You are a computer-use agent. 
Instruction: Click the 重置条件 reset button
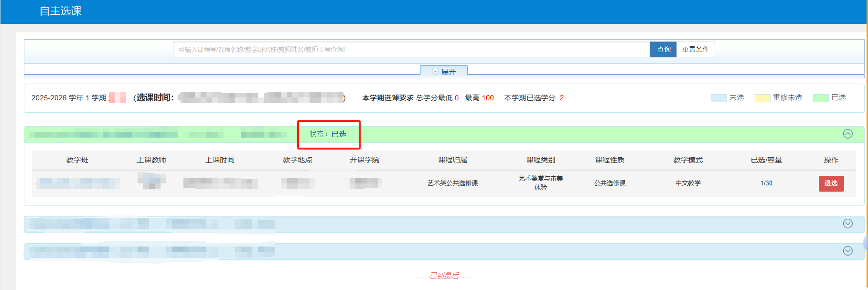[695, 50]
